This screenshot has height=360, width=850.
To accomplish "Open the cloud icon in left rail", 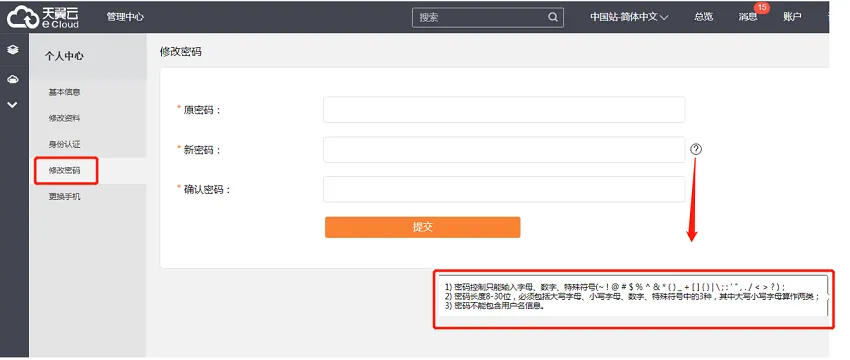I will pyautogui.click(x=12, y=80).
